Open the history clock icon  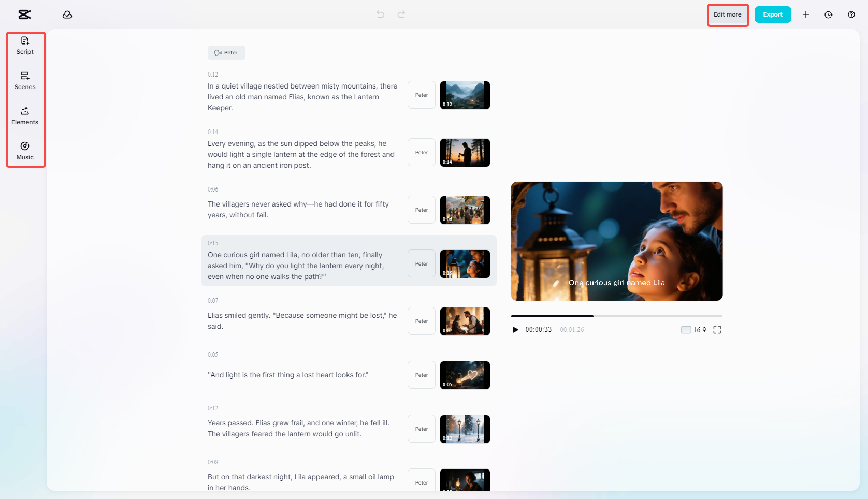[829, 14]
